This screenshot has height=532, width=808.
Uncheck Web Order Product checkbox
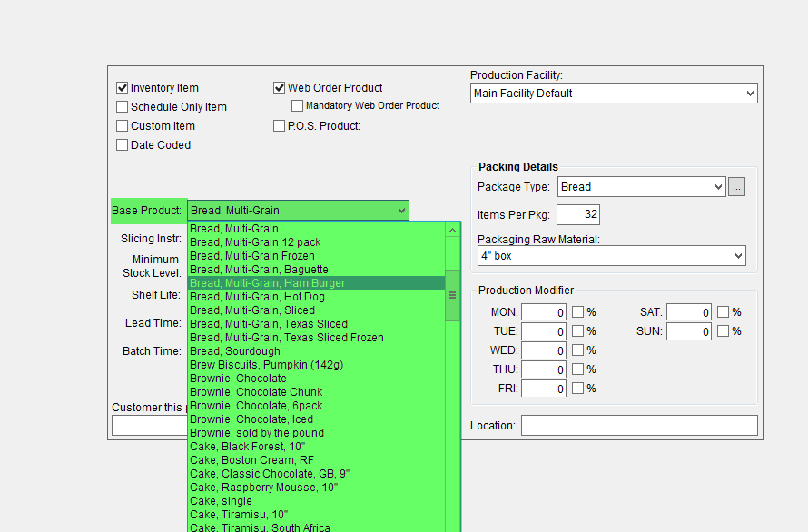pos(280,88)
